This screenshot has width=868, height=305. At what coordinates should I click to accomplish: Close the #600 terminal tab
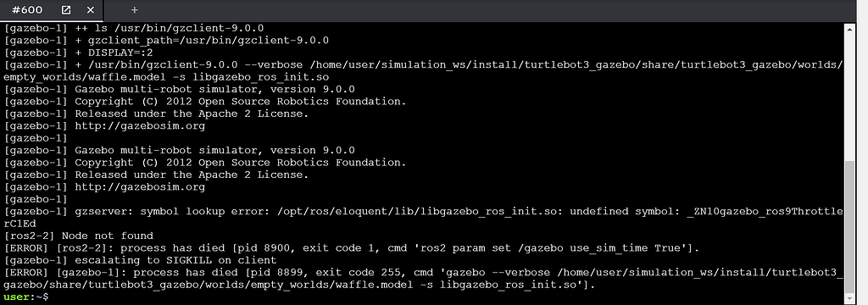tap(91, 10)
